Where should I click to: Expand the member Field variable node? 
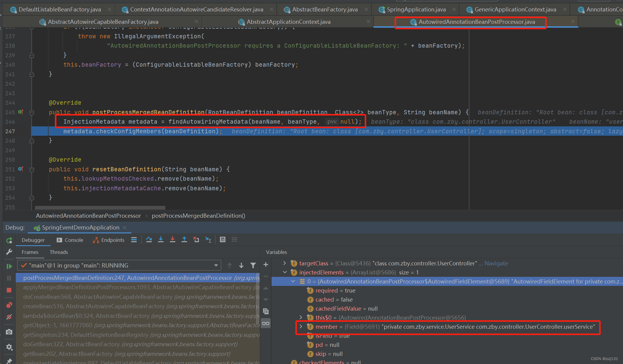pyautogui.click(x=301, y=326)
